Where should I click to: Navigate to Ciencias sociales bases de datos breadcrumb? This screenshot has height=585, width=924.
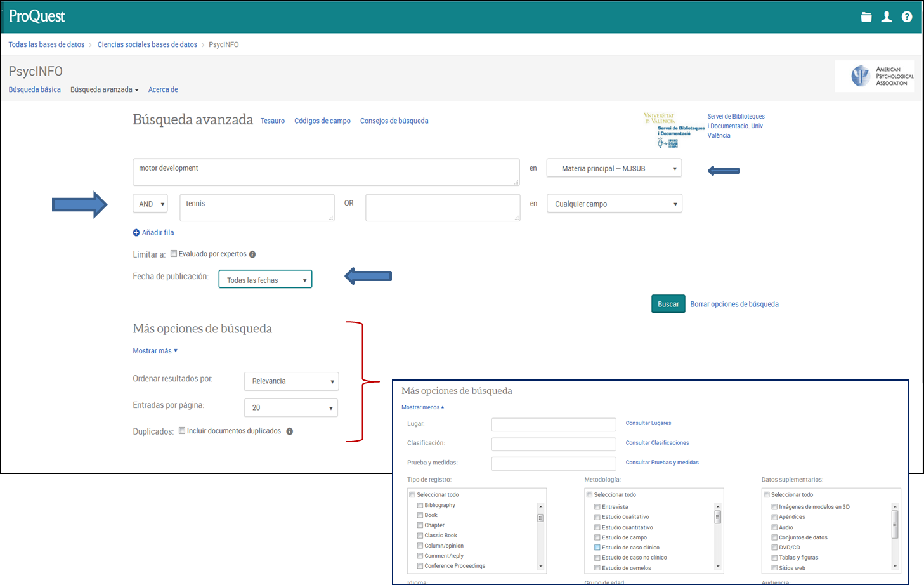(147, 44)
